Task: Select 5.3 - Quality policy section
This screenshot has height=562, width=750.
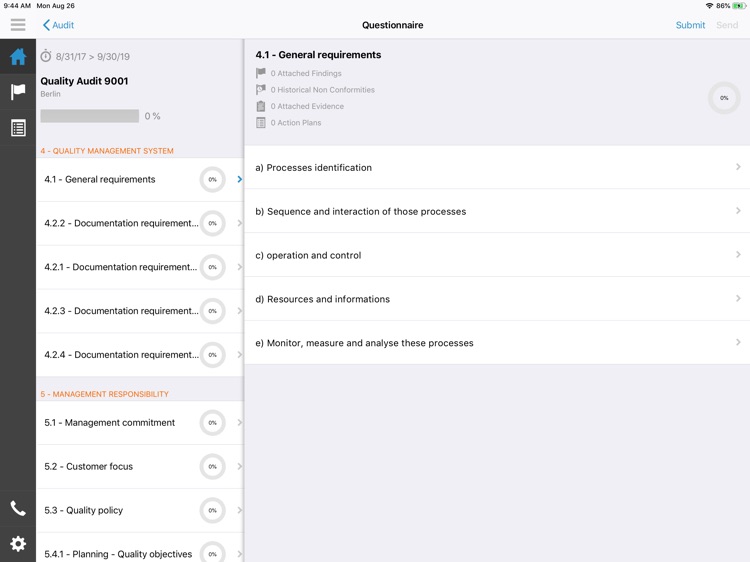Action: click(x=120, y=511)
